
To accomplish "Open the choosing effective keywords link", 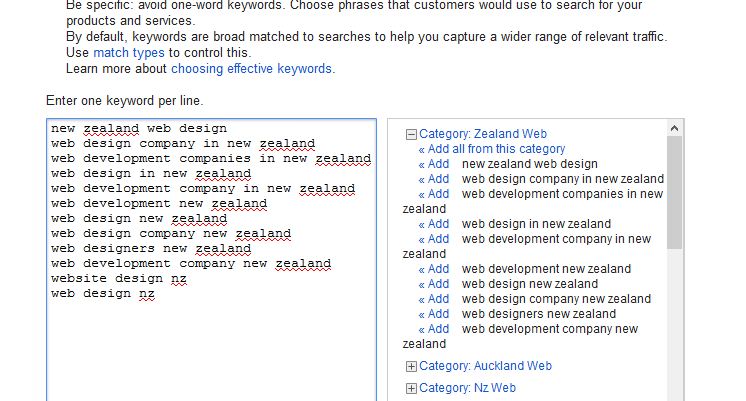I will 252,69.
